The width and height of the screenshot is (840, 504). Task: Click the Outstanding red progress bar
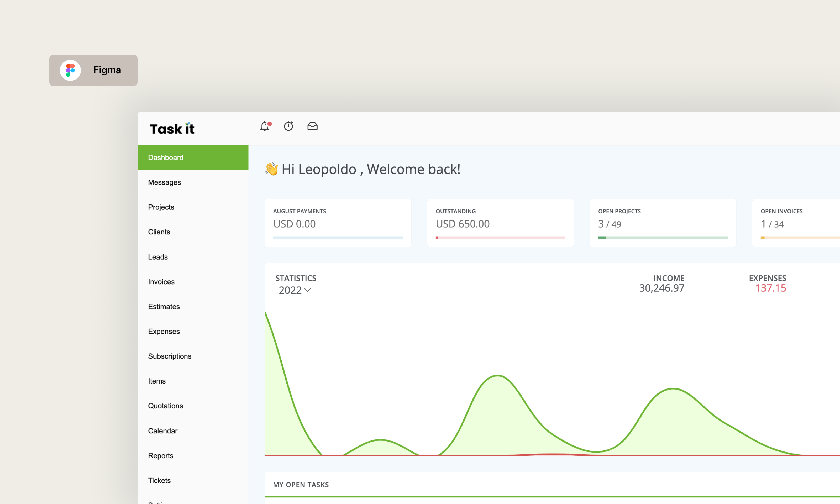click(x=501, y=237)
